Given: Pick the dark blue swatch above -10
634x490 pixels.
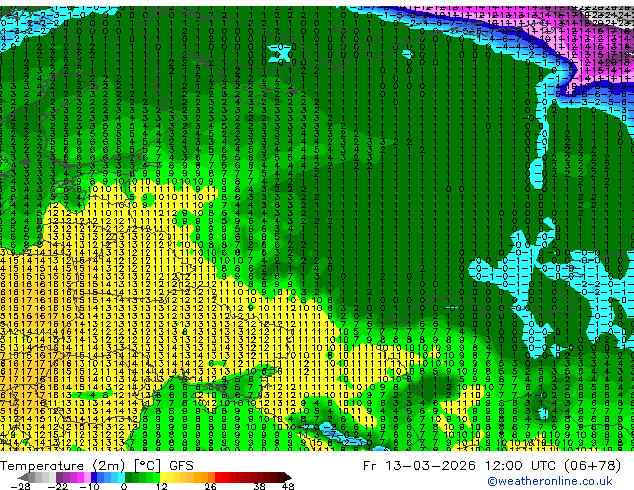Looking at the screenshot, I should tap(94, 477).
